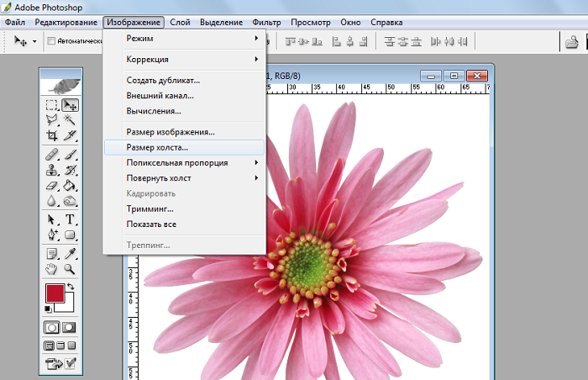
Task: Open the Слой menu
Action: pyautogui.click(x=180, y=22)
